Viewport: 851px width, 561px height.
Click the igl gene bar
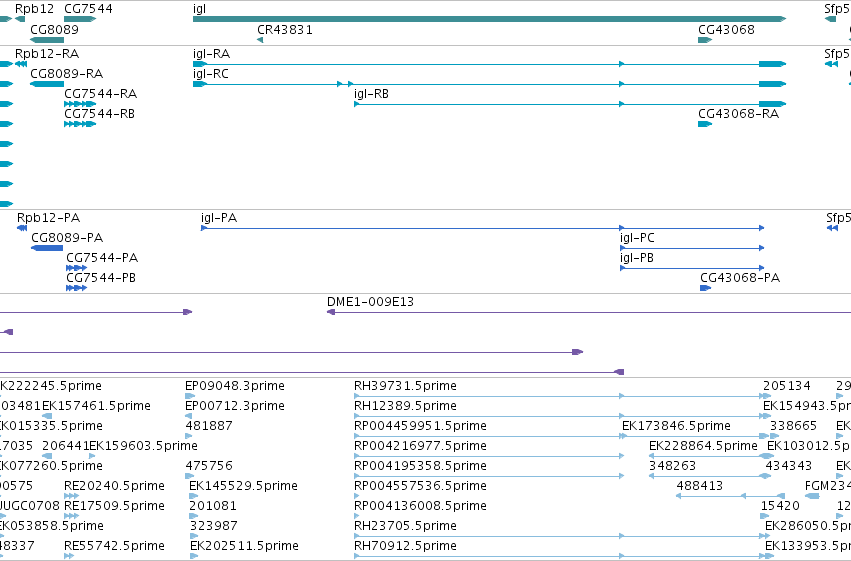(x=489, y=19)
